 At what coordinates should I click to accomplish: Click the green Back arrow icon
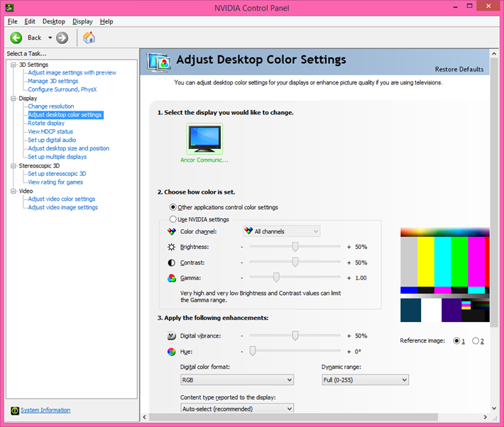point(16,38)
